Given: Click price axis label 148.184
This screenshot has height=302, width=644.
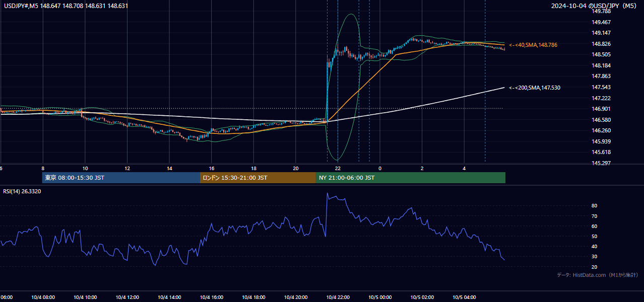Looking at the screenshot, I should coord(601,65).
